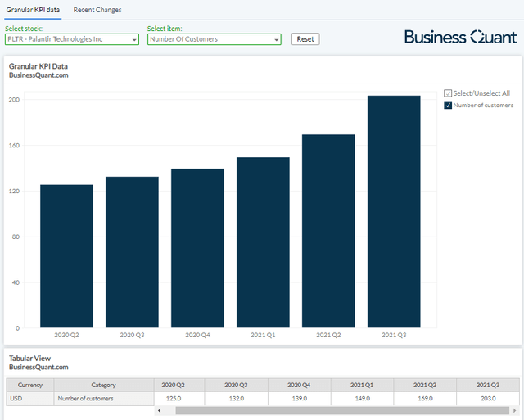Click the scrollbar left arrow under table

(157, 410)
